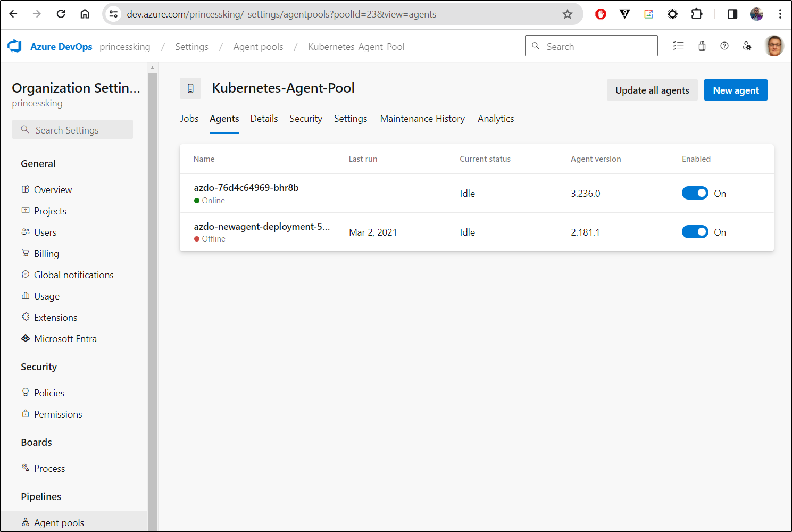Open Global notifications settings
The image size is (792, 532).
point(74,275)
